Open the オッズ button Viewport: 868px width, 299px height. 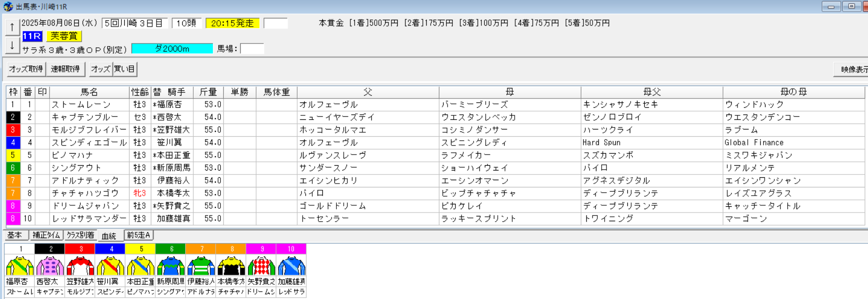coord(101,69)
